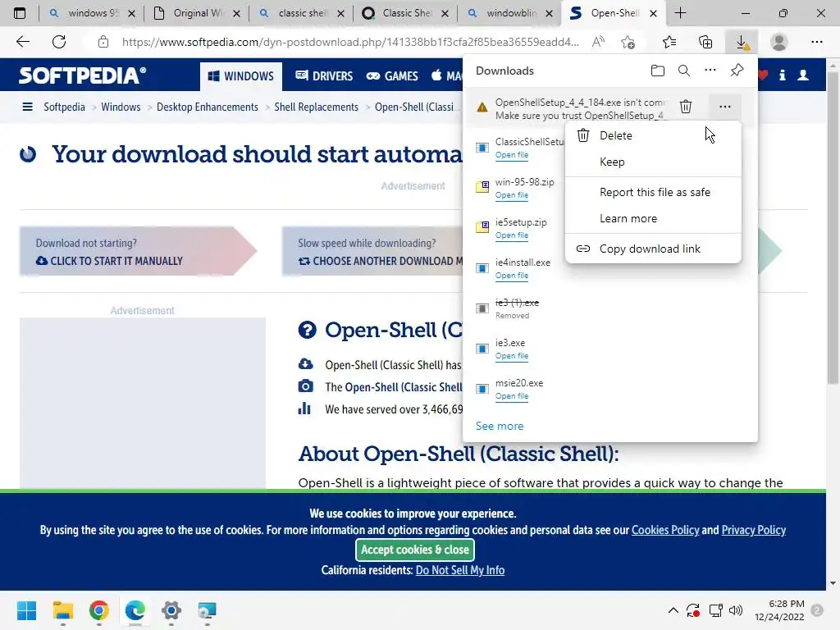The height and width of the screenshot is (630, 840).
Task: Choose Learn more in context menu
Action: pos(653,218)
